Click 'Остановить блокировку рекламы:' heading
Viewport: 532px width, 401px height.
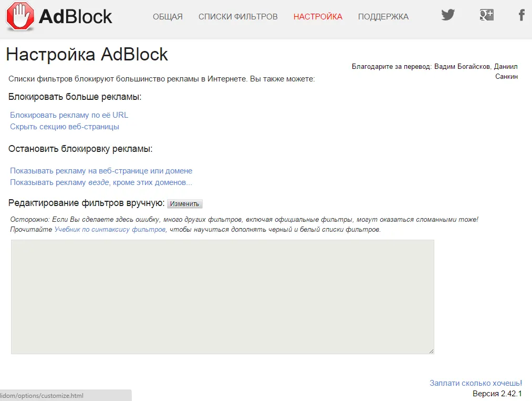(x=80, y=149)
